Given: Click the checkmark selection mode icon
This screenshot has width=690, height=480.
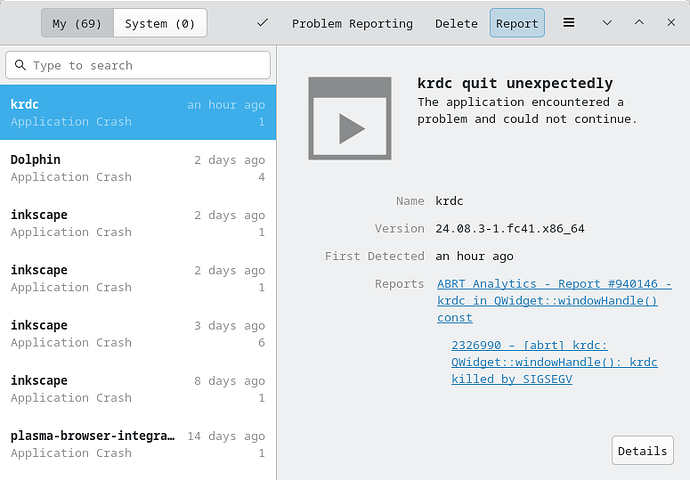Looking at the screenshot, I should pyautogui.click(x=263, y=22).
